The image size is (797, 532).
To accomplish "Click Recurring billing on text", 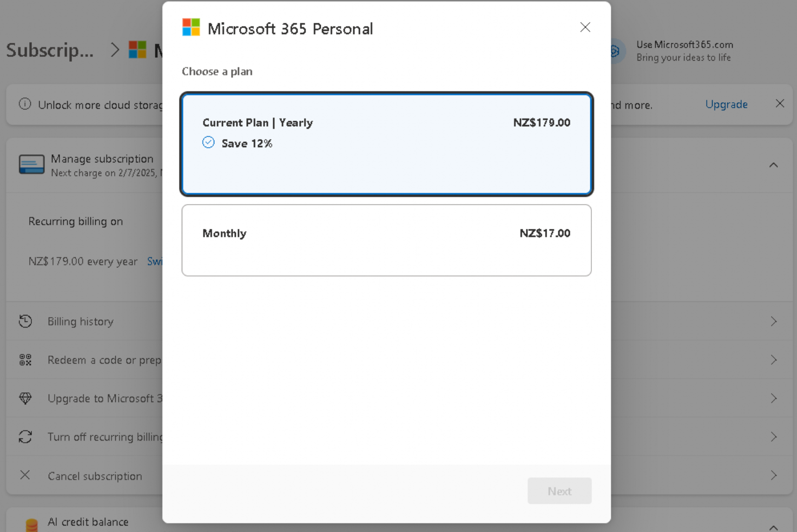I will [76, 221].
